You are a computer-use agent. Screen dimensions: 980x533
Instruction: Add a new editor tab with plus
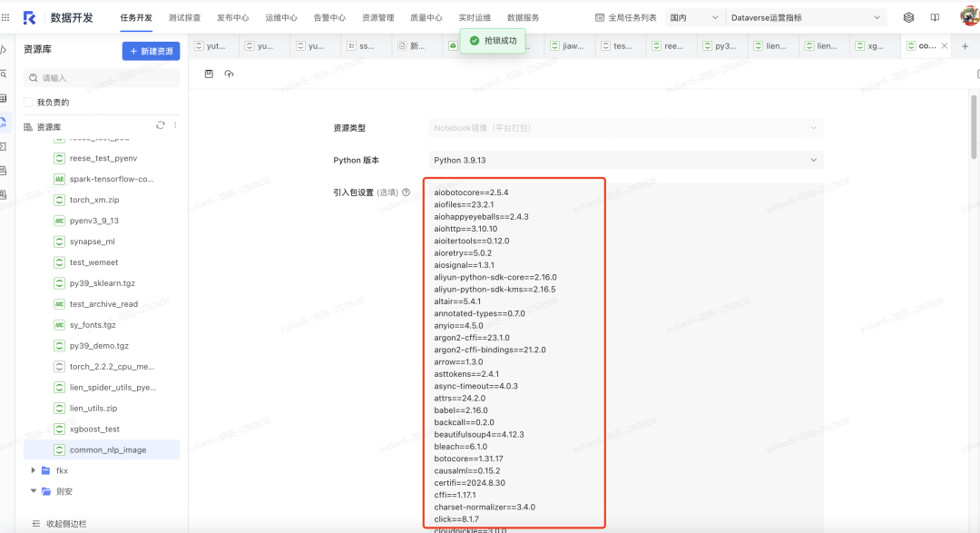(965, 46)
